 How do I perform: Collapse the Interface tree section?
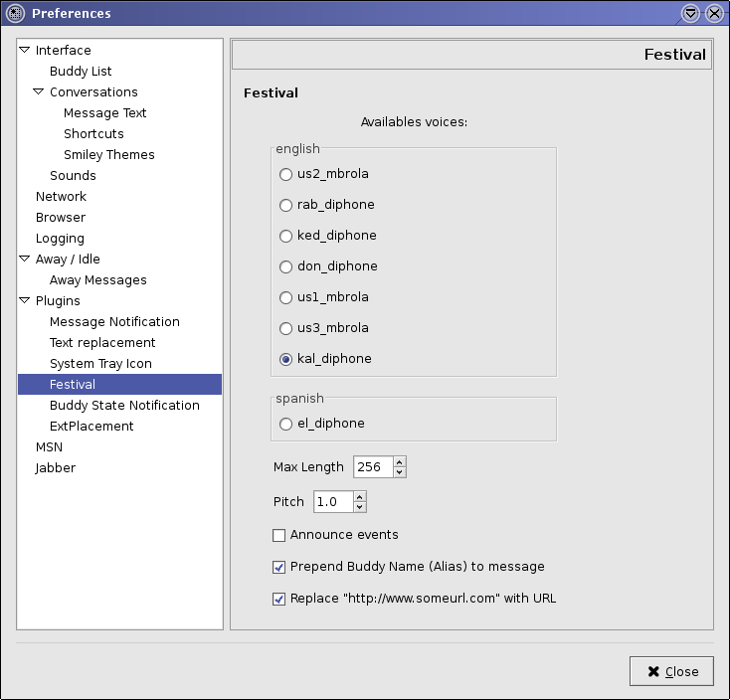pyautogui.click(x=25, y=50)
